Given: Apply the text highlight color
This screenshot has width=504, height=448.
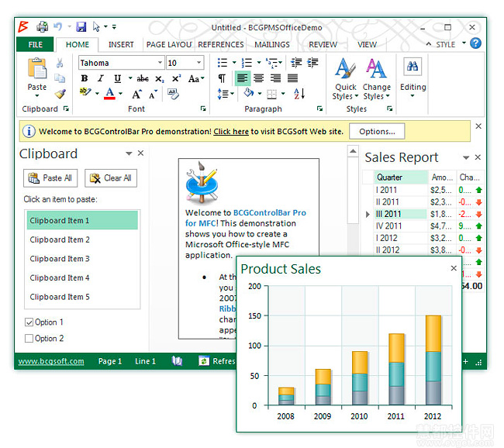Looking at the screenshot, I should 85,92.
